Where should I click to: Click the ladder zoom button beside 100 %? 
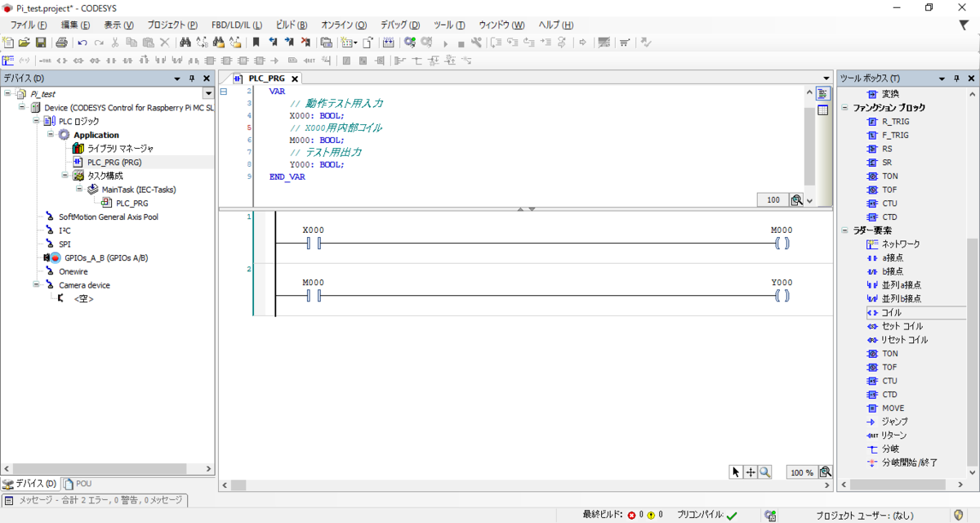(826, 472)
